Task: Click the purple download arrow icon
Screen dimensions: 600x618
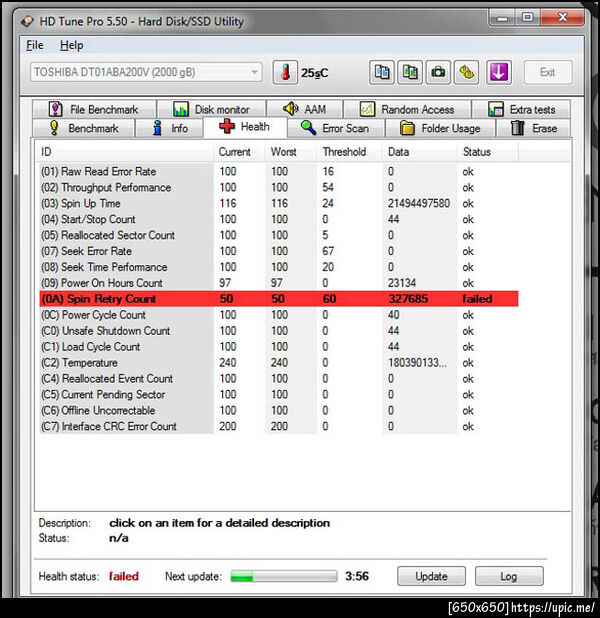Action: click(x=499, y=73)
